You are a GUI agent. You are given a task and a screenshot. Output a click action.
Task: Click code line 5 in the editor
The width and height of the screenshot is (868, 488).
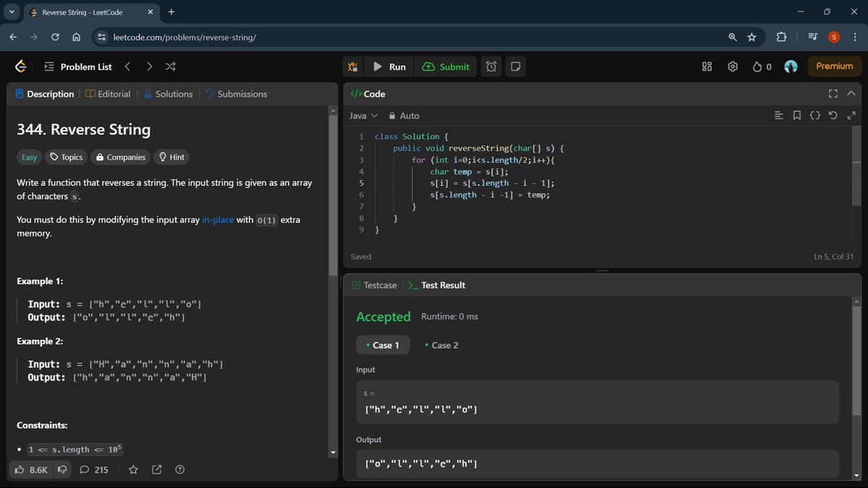492,183
